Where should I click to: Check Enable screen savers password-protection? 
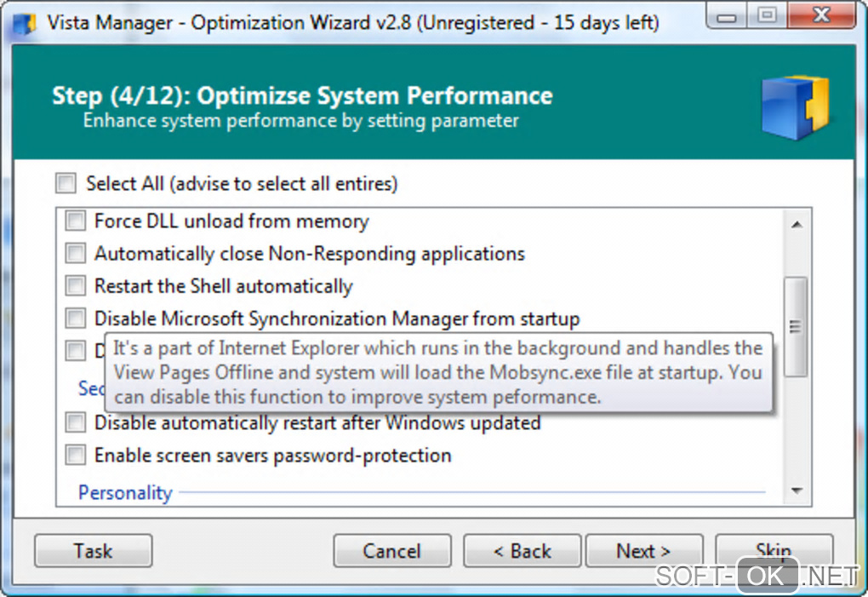pyautogui.click(x=77, y=456)
